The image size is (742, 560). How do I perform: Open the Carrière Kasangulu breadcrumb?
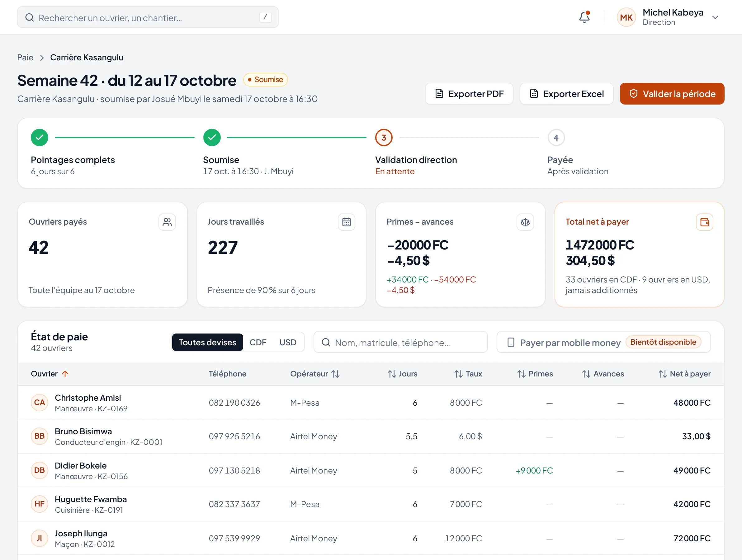87,58
